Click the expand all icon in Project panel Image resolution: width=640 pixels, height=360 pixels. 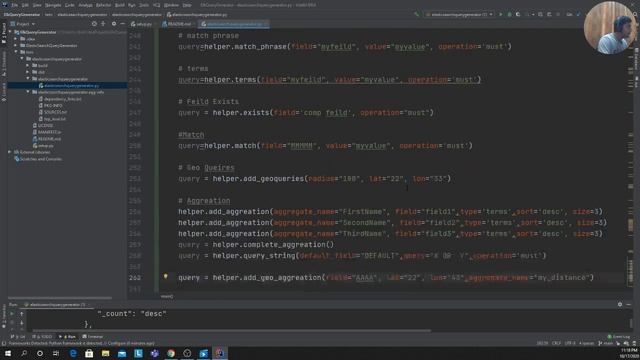103,24
